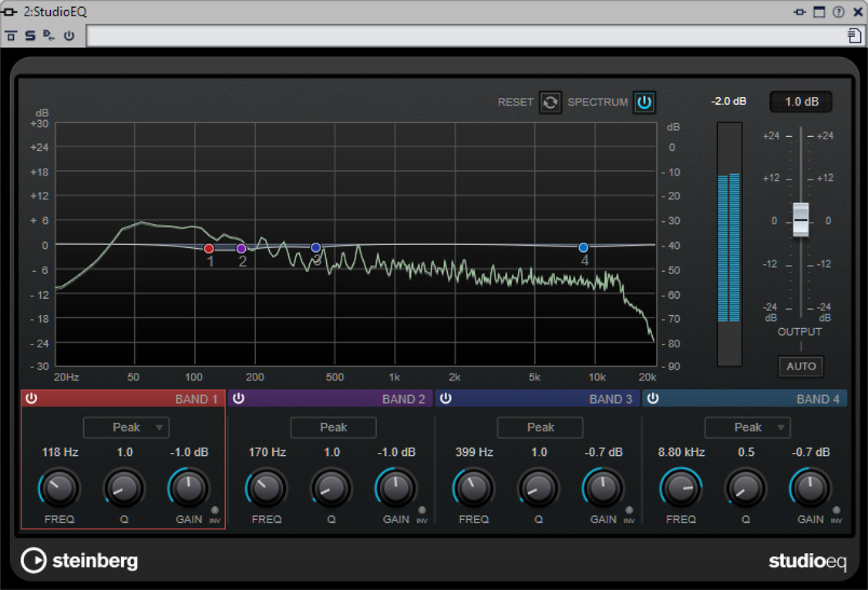Click Band 4 gain value -0.7 dB
The width and height of the screenshot is (868, 590).
tap(810, 452)
